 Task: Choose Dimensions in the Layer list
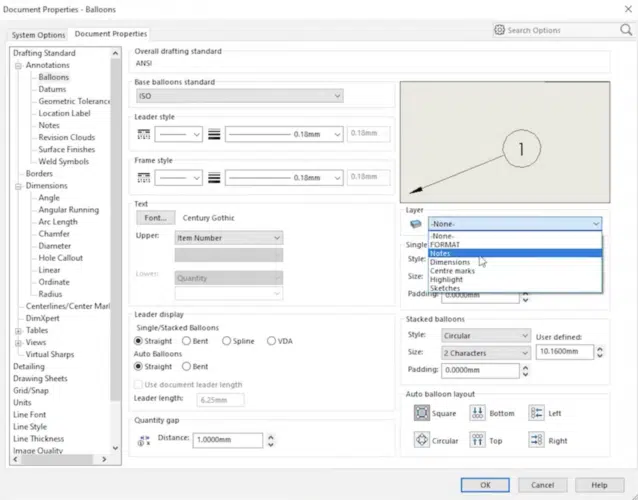coord(515,262)
